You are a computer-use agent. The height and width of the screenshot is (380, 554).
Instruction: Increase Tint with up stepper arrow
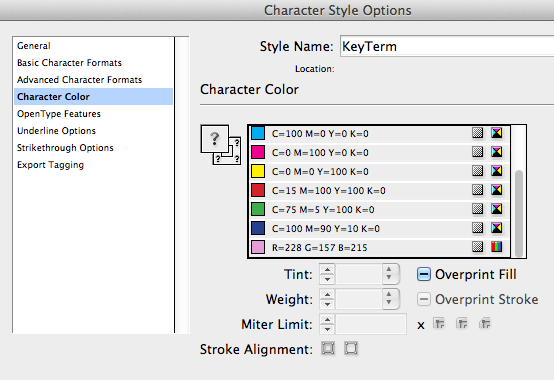327,270
